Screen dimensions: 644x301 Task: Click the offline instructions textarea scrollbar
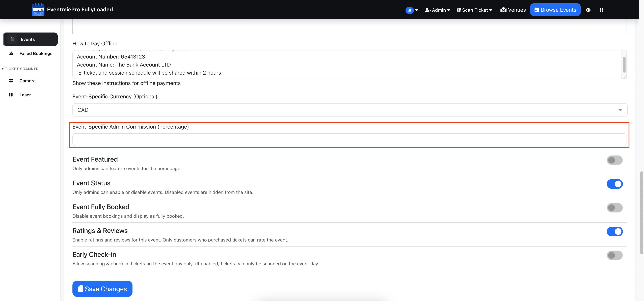(x=624, y=65)
